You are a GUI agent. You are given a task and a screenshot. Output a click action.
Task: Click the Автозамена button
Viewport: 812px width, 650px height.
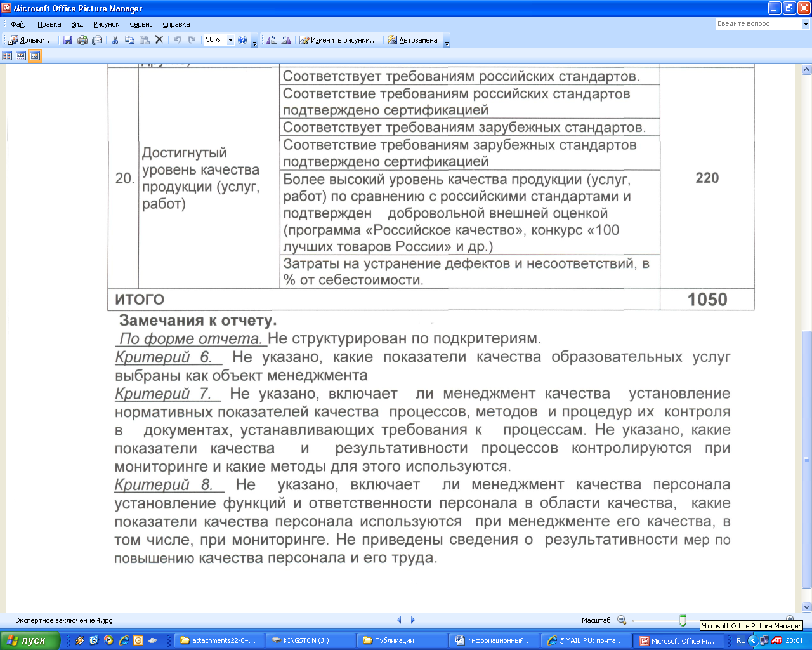[412, 40]
